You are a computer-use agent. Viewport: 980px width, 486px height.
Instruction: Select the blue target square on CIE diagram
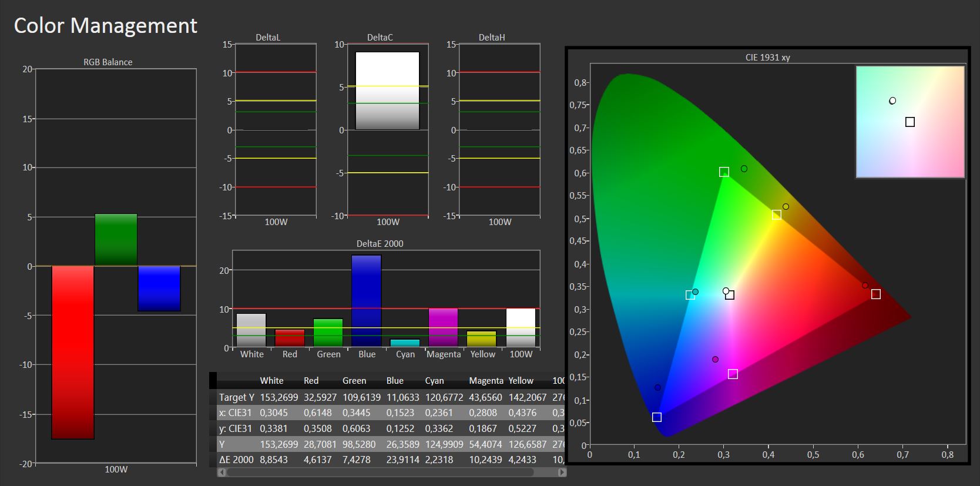pyautogui.click(x=657, y=417)
